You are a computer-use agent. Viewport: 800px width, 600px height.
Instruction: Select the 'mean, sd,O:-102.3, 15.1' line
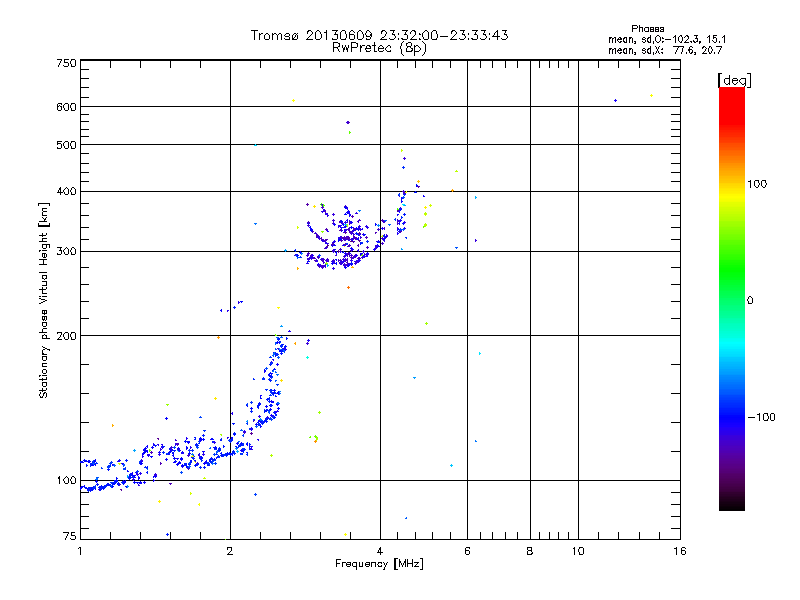click(x=667, y=39)
